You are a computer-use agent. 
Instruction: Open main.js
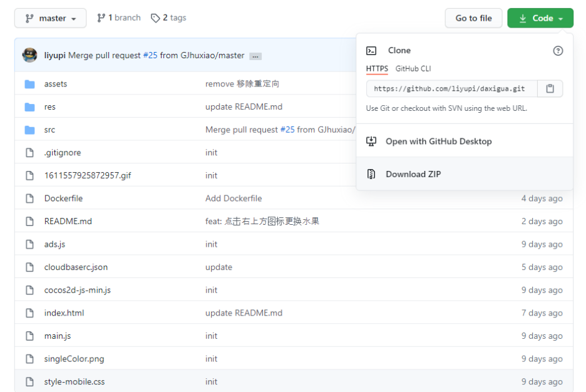58,336
